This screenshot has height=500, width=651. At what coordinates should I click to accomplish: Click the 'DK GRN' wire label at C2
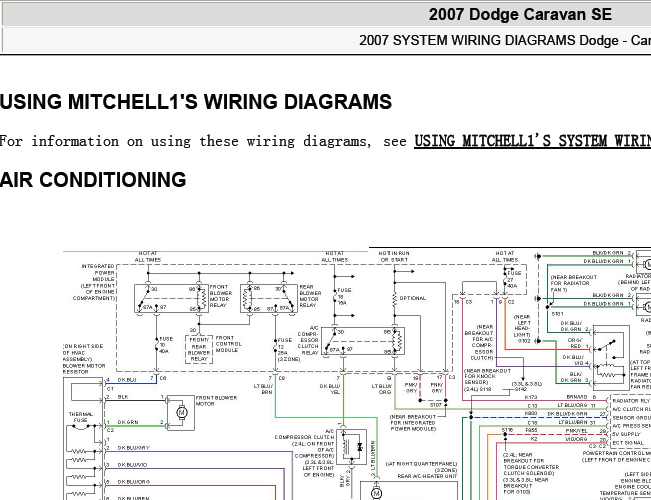[x=127, y=422]
